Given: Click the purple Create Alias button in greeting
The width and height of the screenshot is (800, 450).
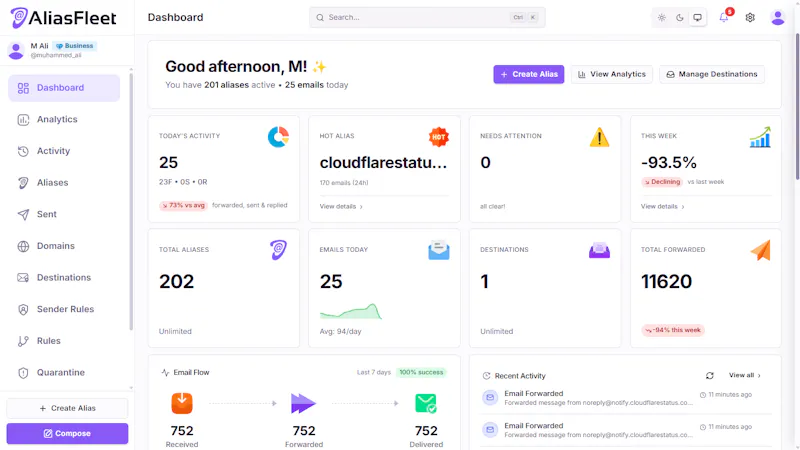Looking at the screenshot, I should point(529,74).
